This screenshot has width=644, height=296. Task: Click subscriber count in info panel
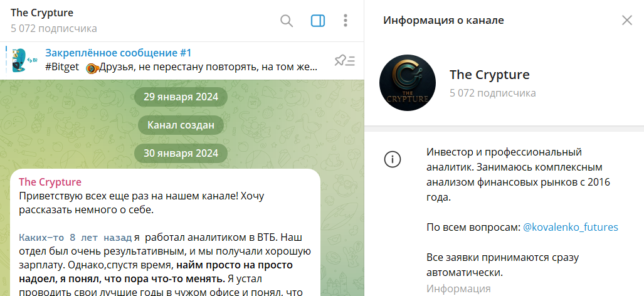(492, 93)
